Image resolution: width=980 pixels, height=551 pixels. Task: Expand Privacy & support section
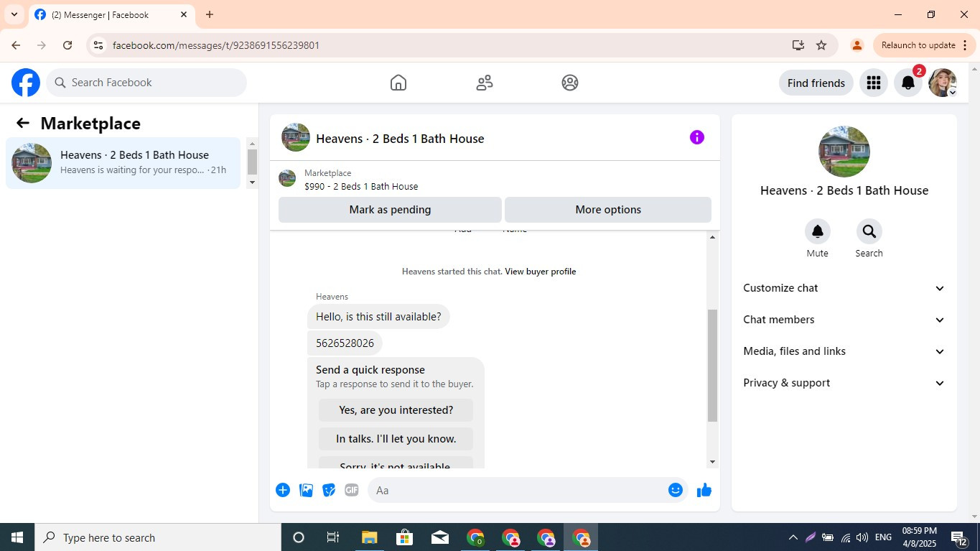(x=844, y=383)
